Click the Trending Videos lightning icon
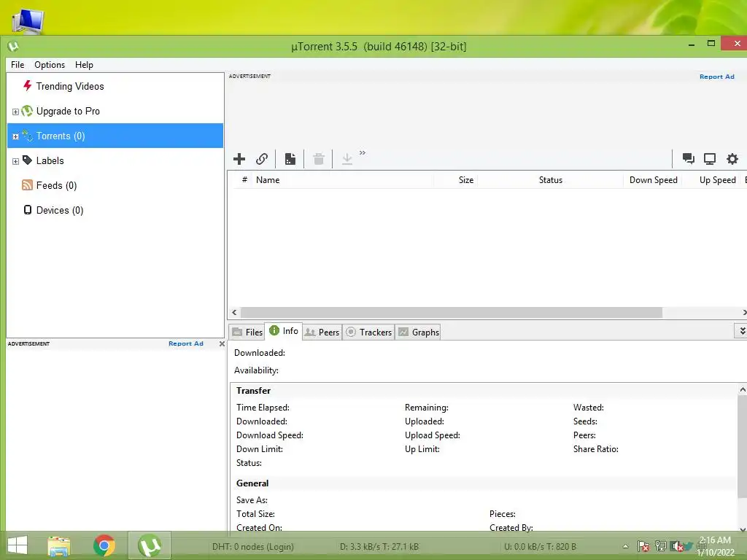 click(27, 86)
